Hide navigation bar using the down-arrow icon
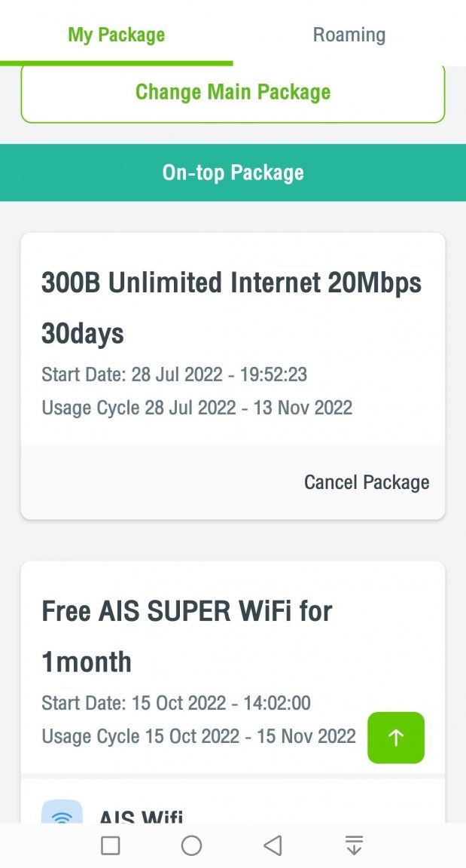Viewport: 466px width, 868px height. (x=354, y=845)
